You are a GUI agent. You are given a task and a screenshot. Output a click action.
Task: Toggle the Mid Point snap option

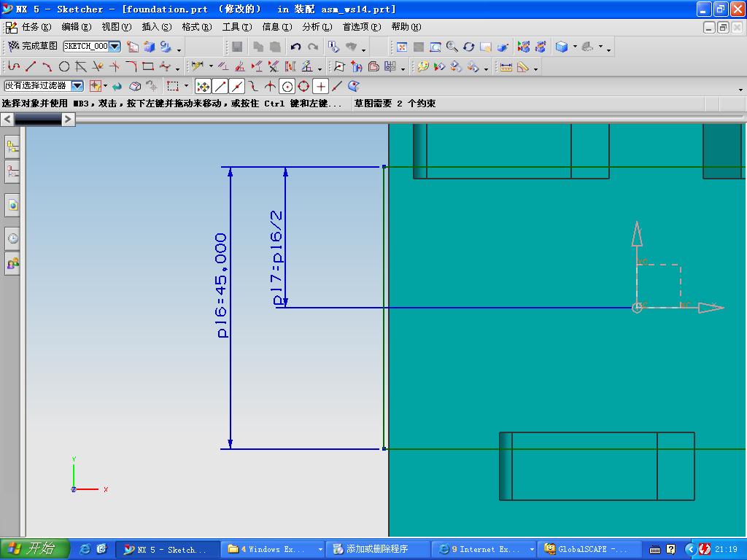coord(237,86)
